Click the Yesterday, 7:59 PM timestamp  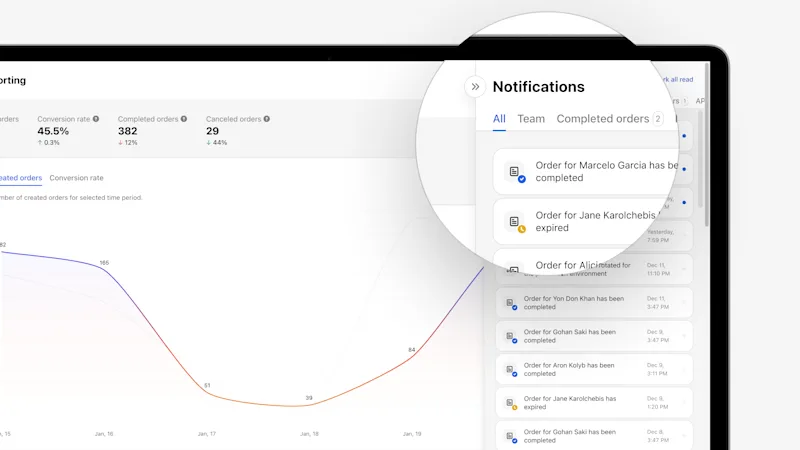pos(661,236)
